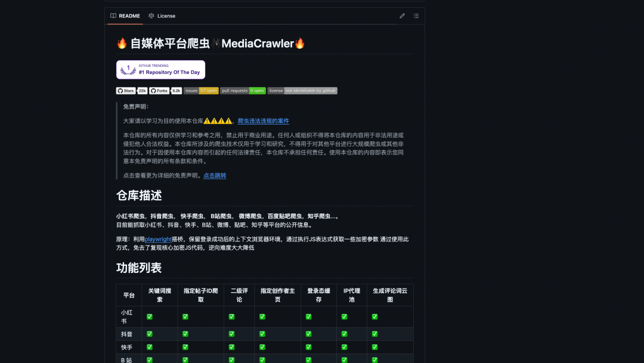The width and height of the screenshot is (644, 363).
Task: Click 小红书 关键词搜索 check mark
Action: [x=150, y=317]
